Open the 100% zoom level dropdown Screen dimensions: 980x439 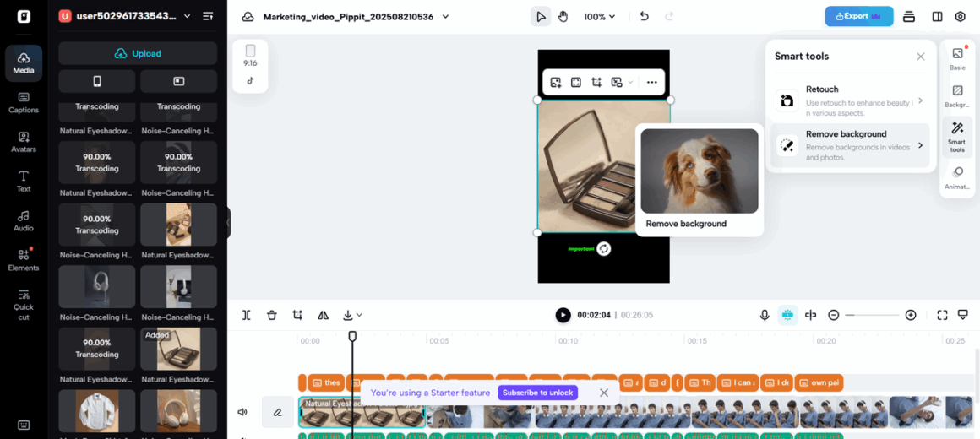point(600,17)
